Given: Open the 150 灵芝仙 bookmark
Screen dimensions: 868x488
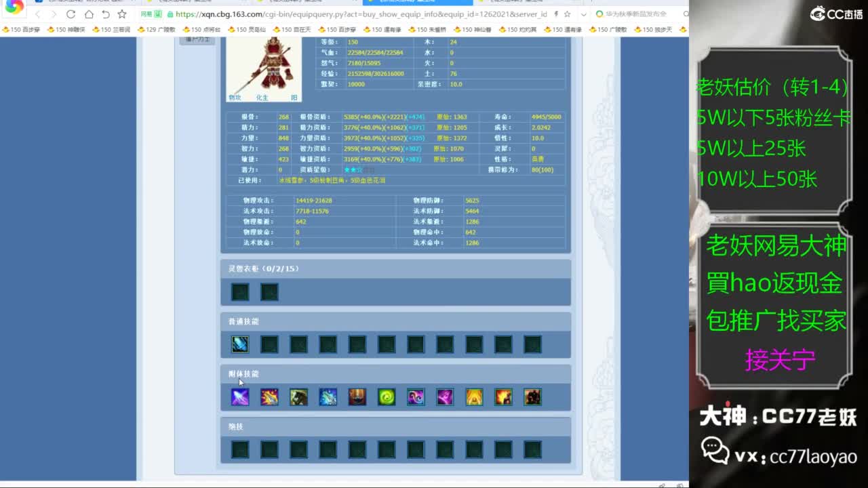Looking at the screenshot, I should 246,30.
